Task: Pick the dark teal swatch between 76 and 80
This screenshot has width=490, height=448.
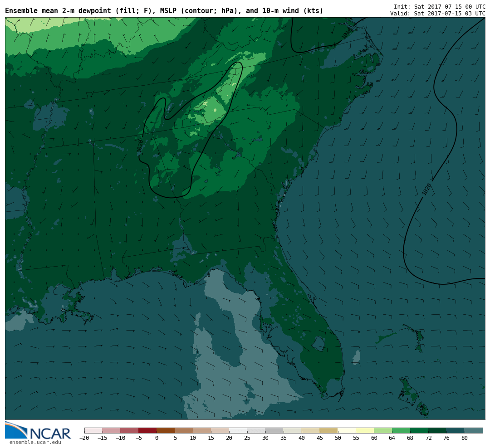Action: pyautogui.click(x=456, y=430)
